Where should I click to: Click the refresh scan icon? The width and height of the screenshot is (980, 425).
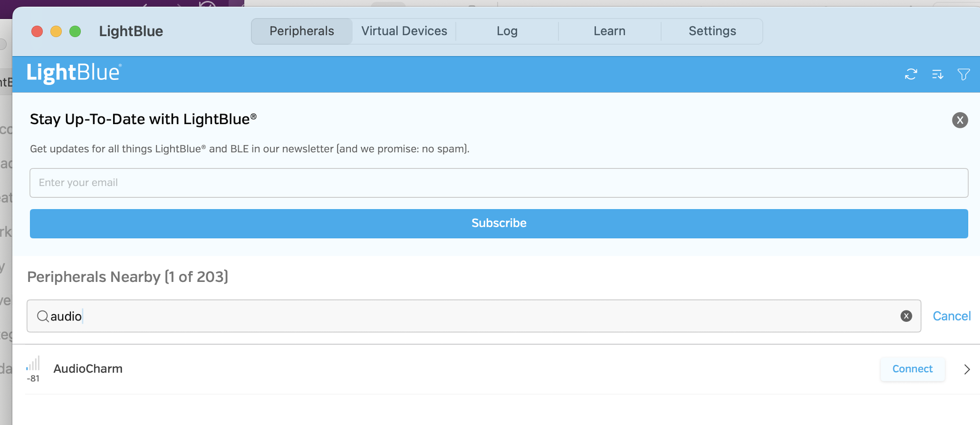tap(911, 75)
